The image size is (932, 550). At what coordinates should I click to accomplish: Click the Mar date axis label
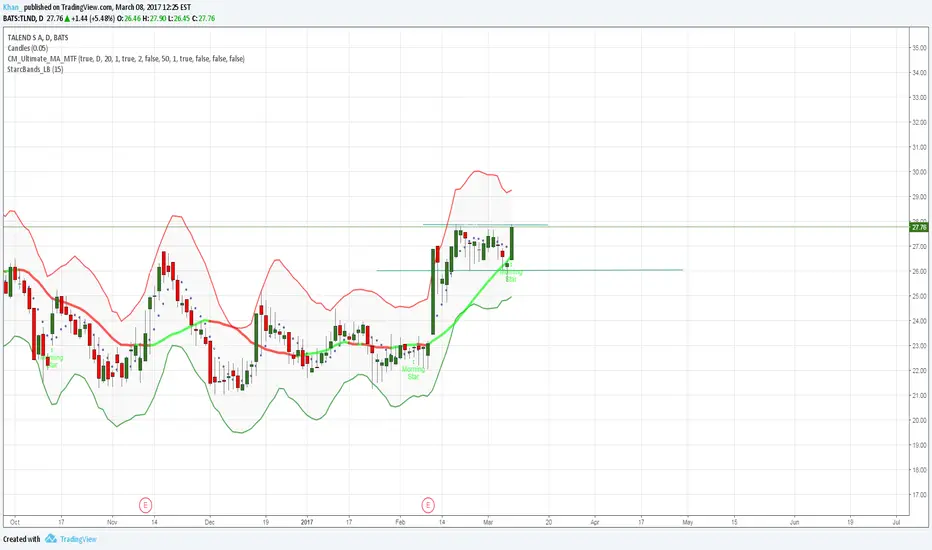click(488, 522)
